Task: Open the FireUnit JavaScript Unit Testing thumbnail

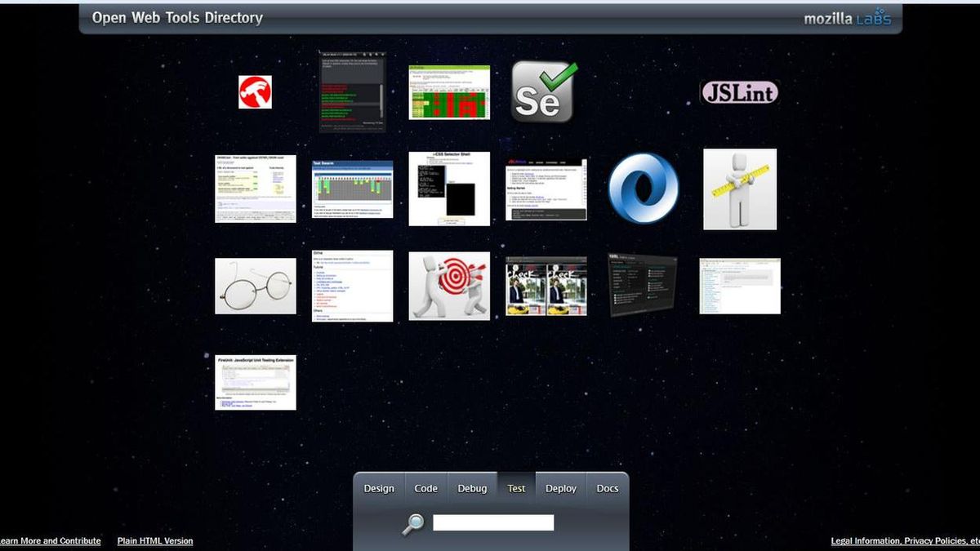Action: [x=256, y=382]
